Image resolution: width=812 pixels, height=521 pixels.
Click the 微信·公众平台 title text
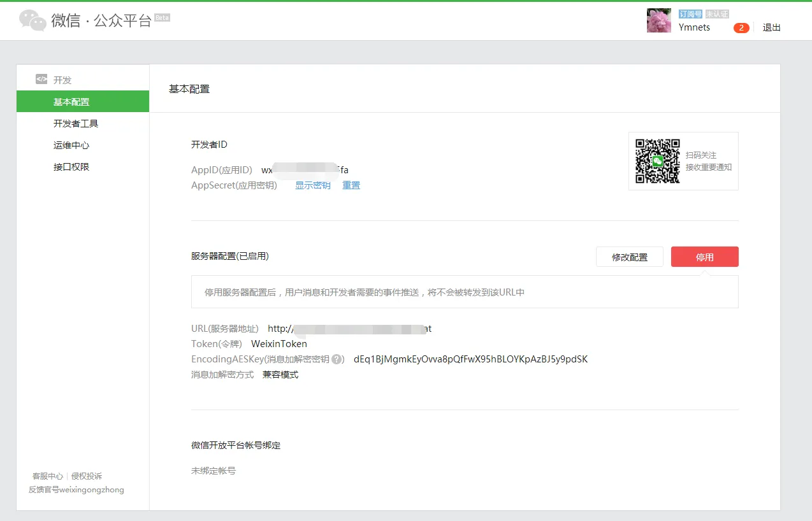click(x=102, y=20)
